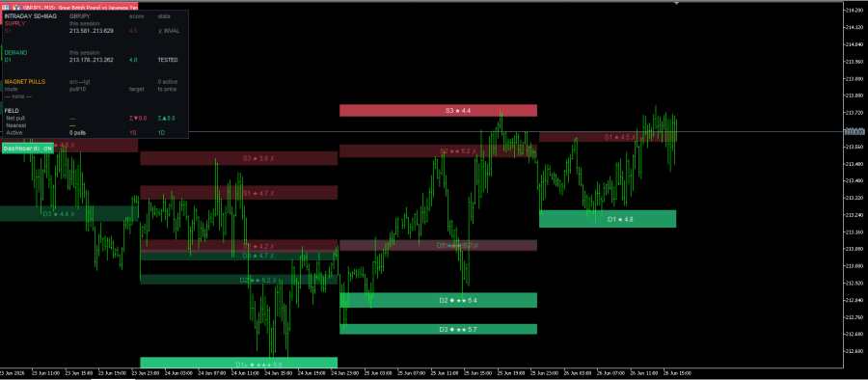Screen dimensions: 868x380
Task: Select the bright red S3 ★ 4.4 supply zone
Action: tap(439, 111)
